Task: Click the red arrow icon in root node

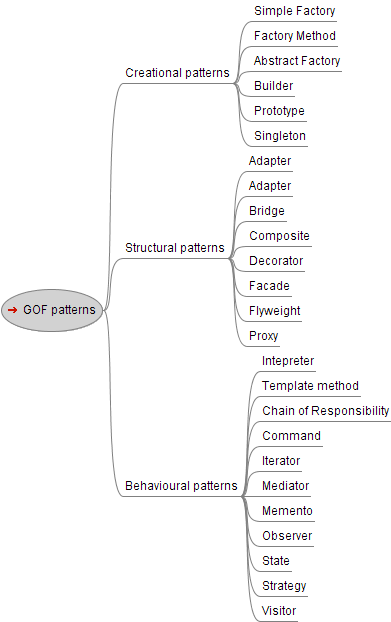Action: coord(12,310)
